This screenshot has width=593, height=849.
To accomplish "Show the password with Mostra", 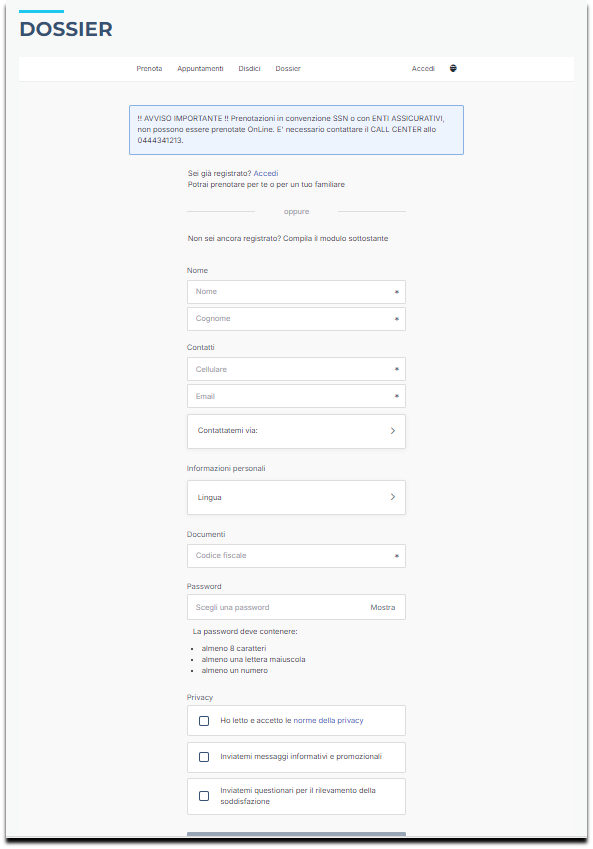I will point(383,608).
